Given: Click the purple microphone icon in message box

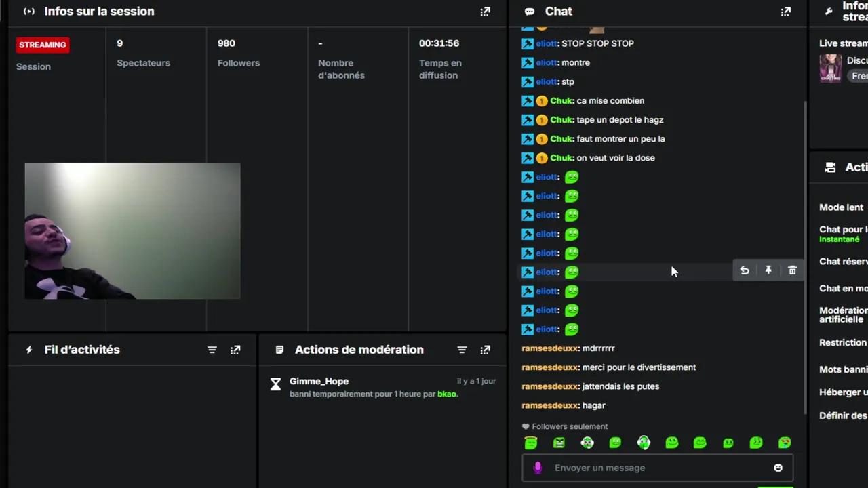Looking at the screenshot, I should pos(538,468).
